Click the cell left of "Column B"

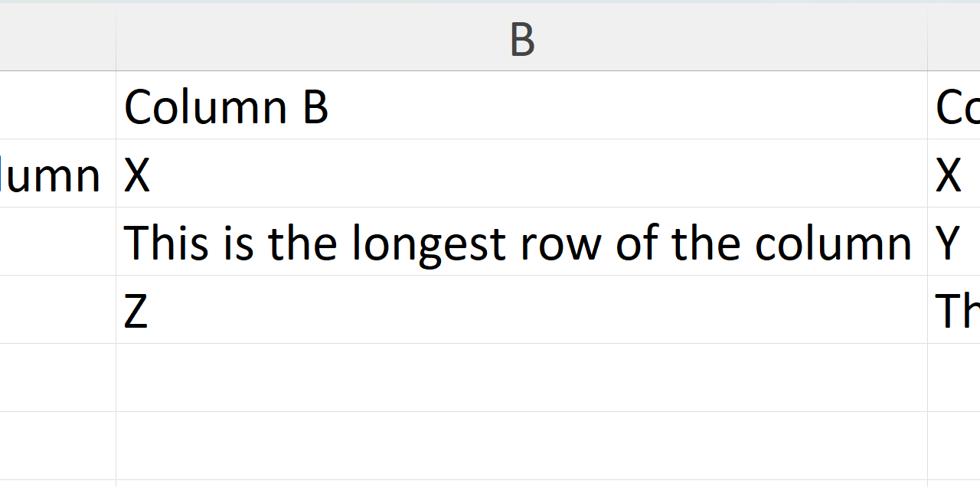point(57,106)
